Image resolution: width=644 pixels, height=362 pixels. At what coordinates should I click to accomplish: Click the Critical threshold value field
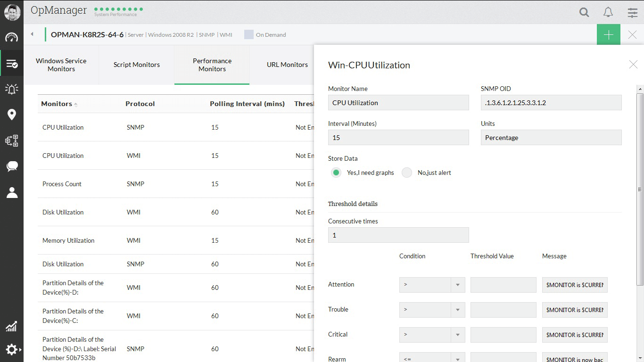504,335
